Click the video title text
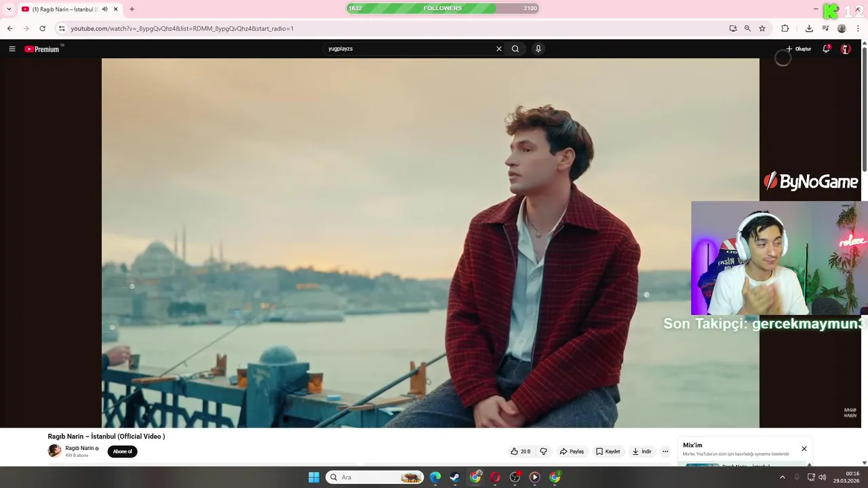 [106, 436]
